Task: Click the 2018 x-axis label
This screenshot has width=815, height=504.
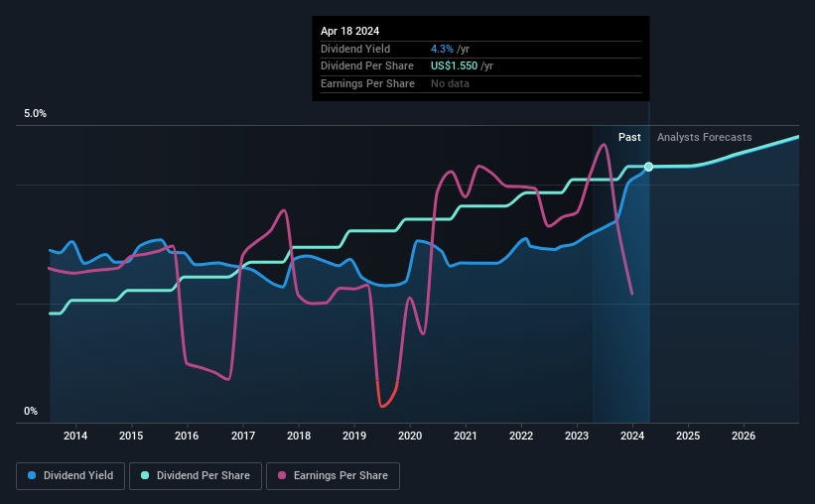Action: pos(299,436)
